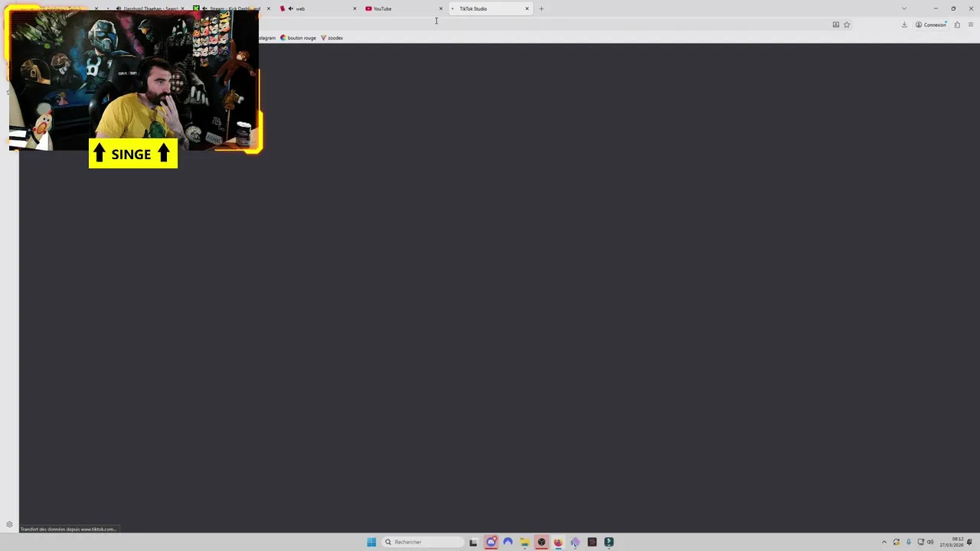Open the notifications bell icon
The width and height of the screenshot is (980, 551).
[970, 542]
